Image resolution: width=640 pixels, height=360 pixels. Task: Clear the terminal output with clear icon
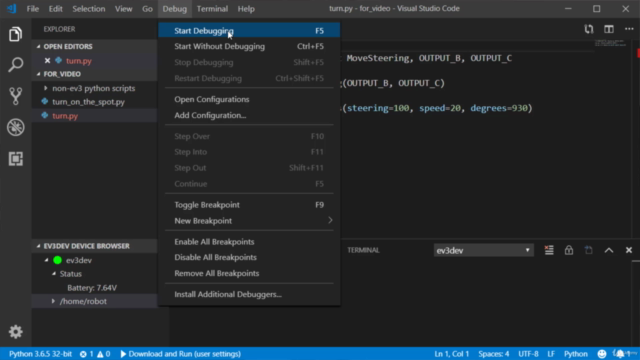point(549,250)
